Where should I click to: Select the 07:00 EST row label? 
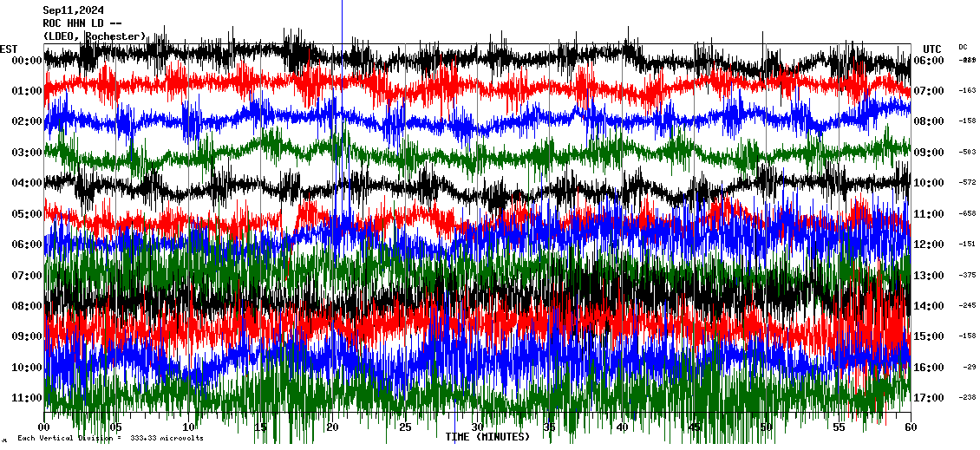point(26,276)
